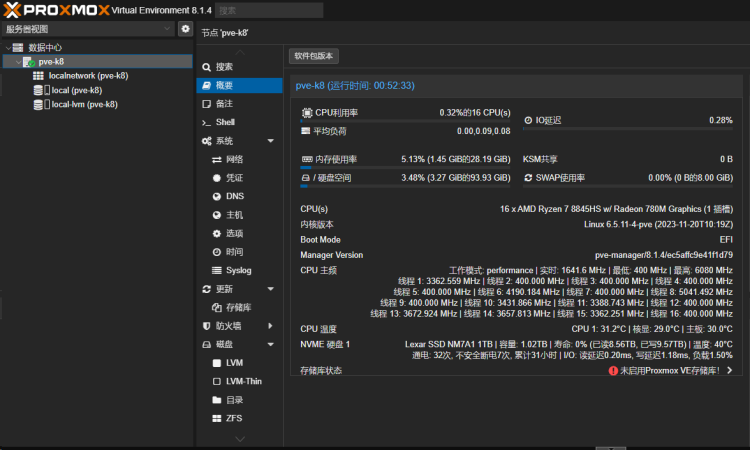Click the magnifier icon beside 搜索 menu

pos(207,67)
